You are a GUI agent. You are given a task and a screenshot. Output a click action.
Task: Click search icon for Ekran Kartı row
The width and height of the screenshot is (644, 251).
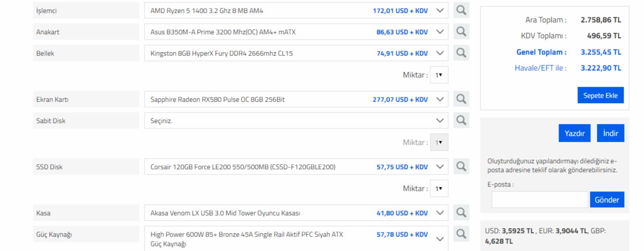pos(461,99)
